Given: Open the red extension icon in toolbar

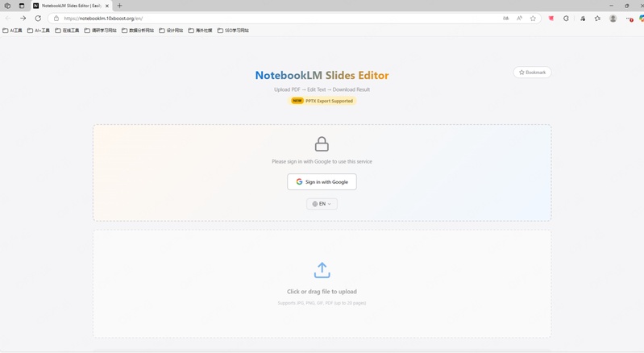Looking at the screenshot, I should pyautogui.click(x=551, y=18).
